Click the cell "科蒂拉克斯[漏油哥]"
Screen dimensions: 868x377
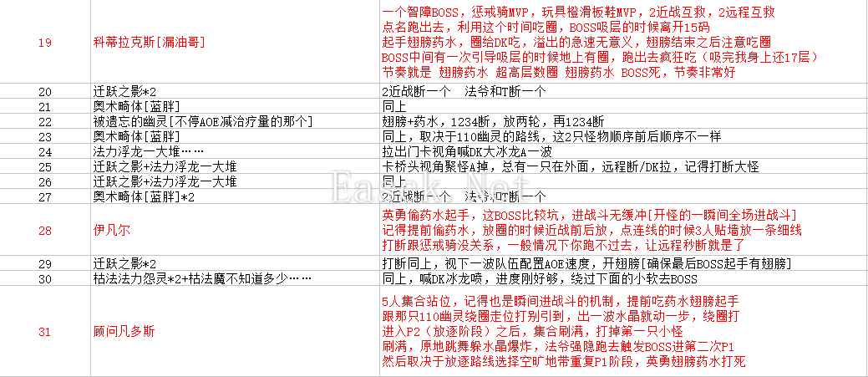coord(149,42)
